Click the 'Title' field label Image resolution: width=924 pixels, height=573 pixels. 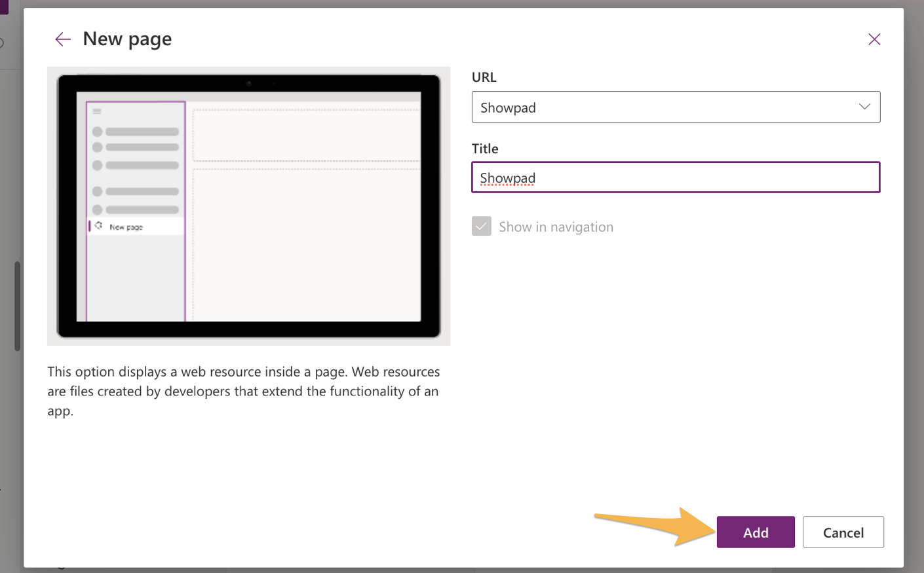(x=485, y=149)
